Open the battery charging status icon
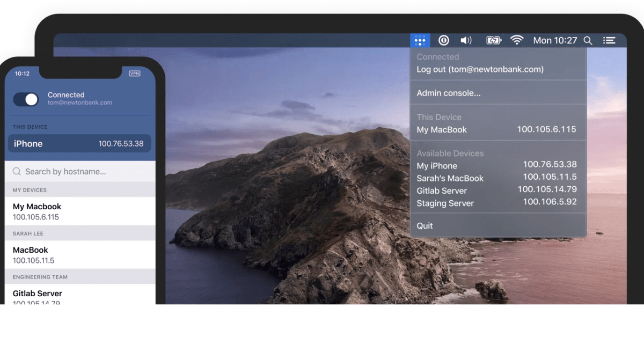Screen dimensions: 644x337 [493, 40]
